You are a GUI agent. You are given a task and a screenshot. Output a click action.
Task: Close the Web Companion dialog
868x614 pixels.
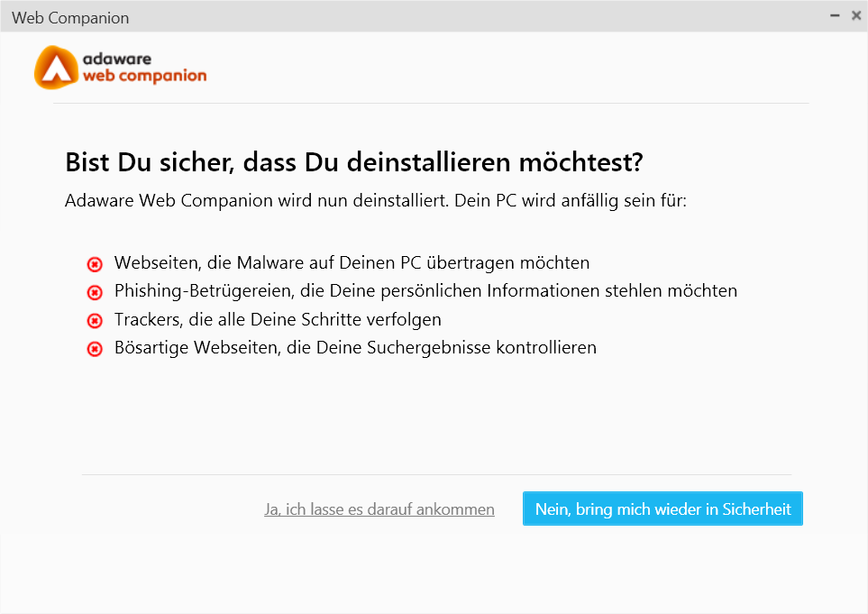coord(855,16)
